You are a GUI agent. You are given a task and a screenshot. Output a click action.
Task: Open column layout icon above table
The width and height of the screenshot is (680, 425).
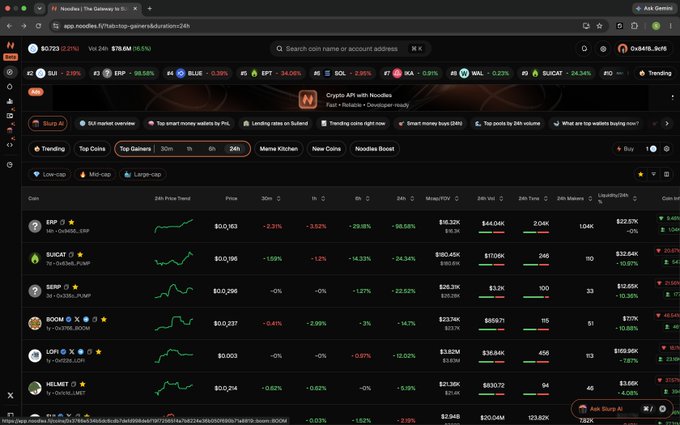[667, 174]
